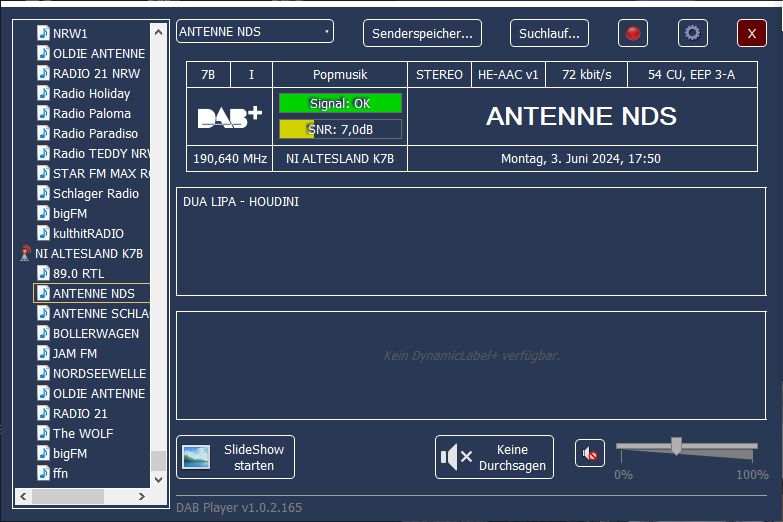Viewport: 783px width, 522px height.
Task: Click the station list scroll down arrow
Action: point(158,480)
